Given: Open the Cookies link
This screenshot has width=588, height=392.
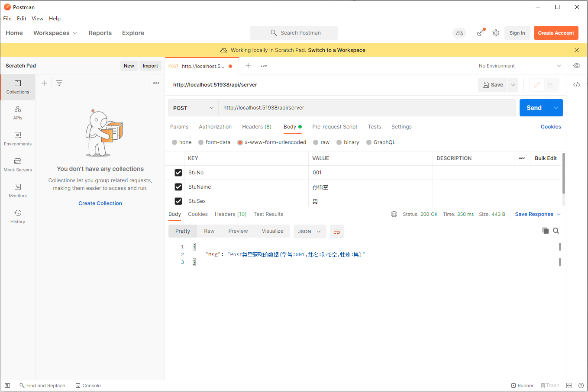Looking at the screenshot, I should [x=551, y=127].
